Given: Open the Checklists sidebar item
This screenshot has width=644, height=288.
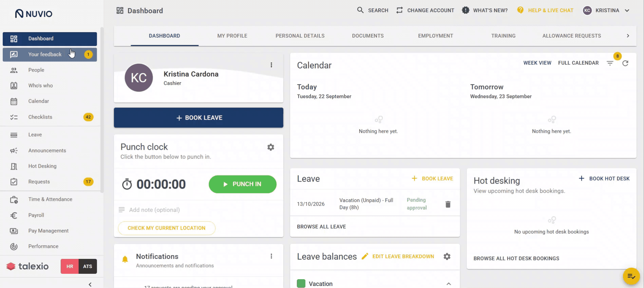Looking at the screenshot, I should tap(50, 117).
